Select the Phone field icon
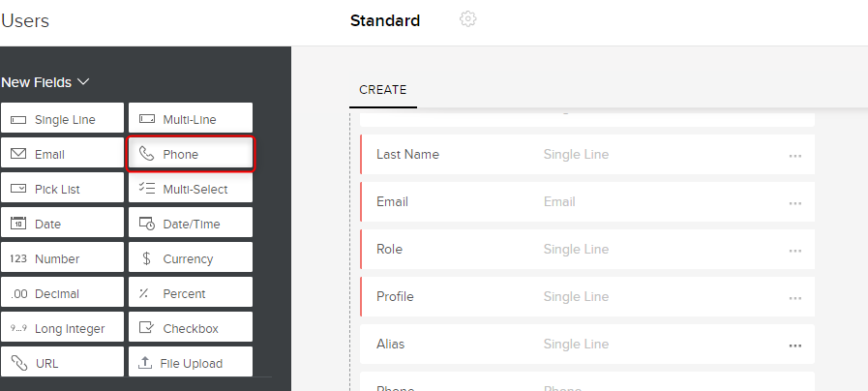 147,154
